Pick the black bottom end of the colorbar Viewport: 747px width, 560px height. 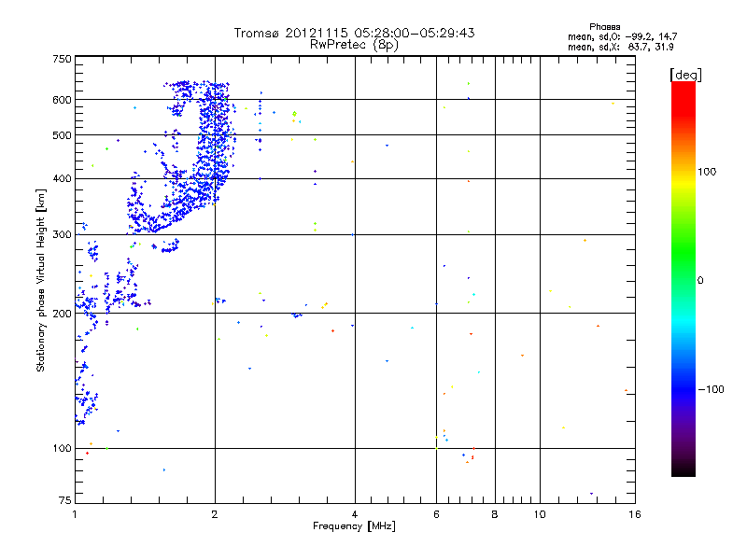tap(684, 469)
